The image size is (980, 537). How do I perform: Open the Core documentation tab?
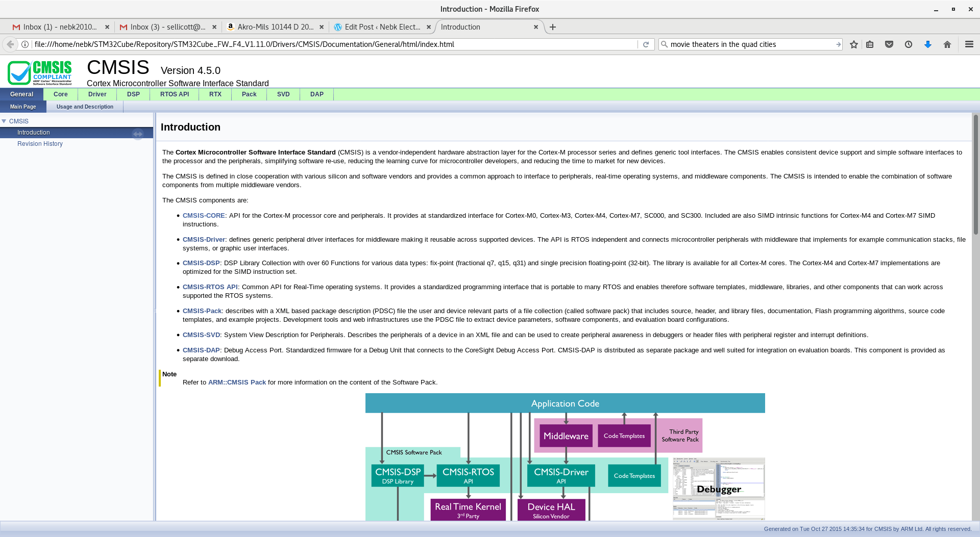tap(61, 94)
